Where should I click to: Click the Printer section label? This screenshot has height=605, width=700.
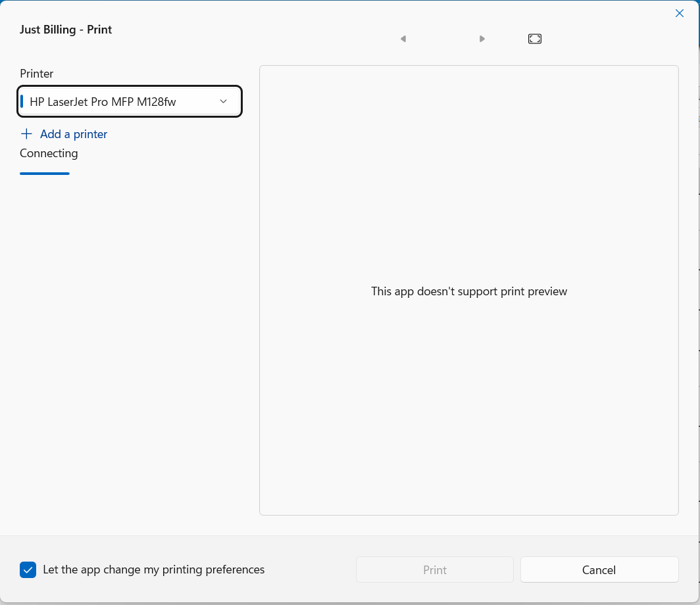click(37, 74)
